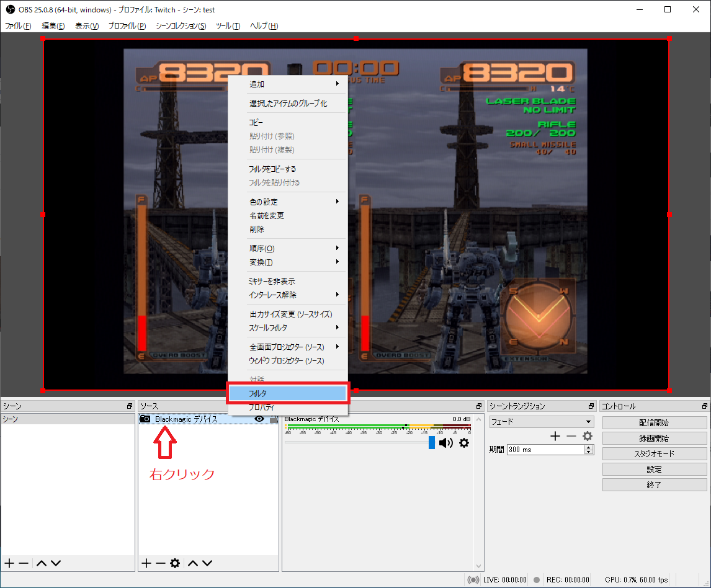This screenshot has height=588, width=711.
Task: Click the REC status dot indicator
Action: coord(537,580)
